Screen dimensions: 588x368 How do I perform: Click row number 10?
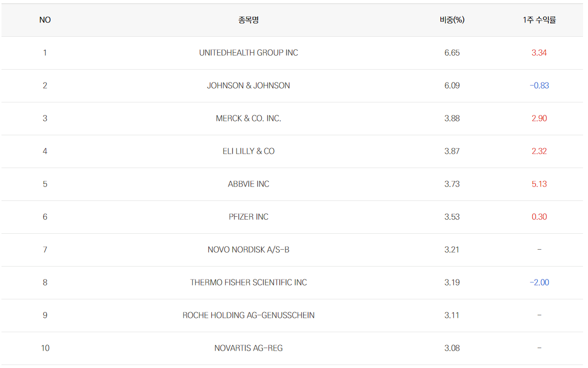pyautogui.click(x=45, y=348)
